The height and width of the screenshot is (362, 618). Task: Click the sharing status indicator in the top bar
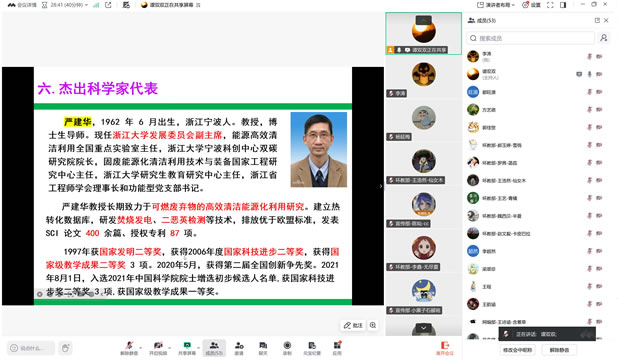tap(171, 5)
